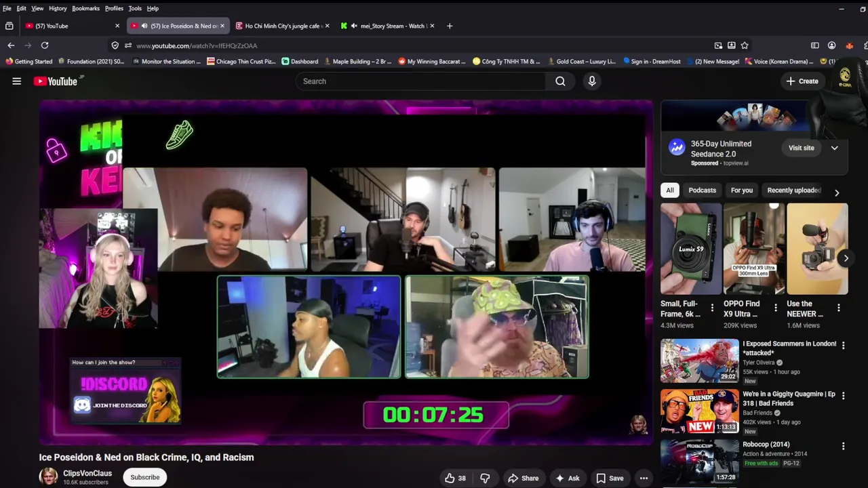Open the Profiles menu

tap(114, 8)
